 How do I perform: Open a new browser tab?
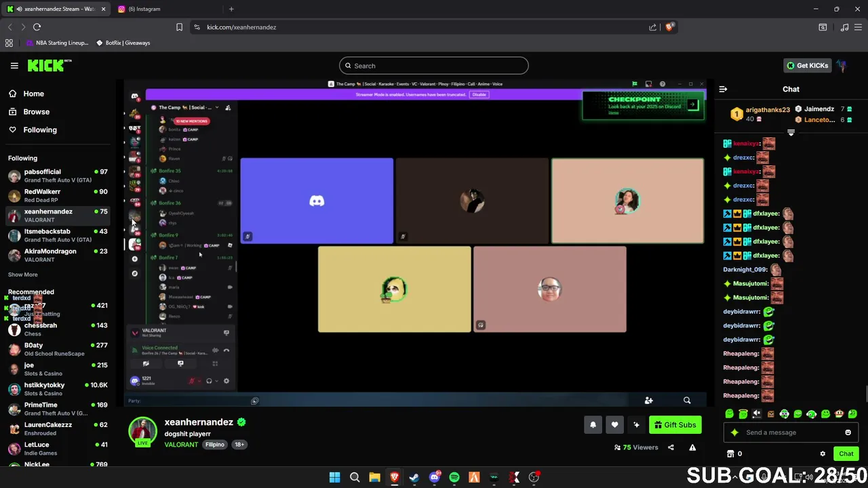pos(231,9)
